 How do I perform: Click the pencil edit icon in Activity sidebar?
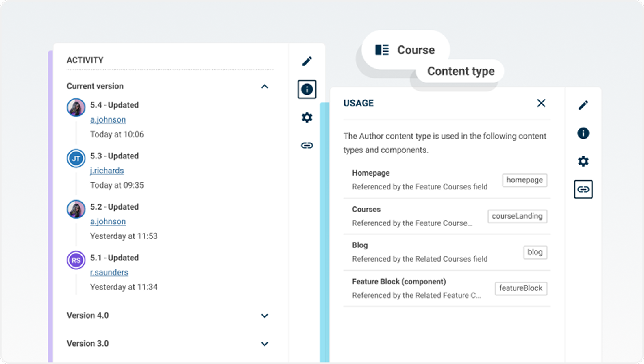[x=307, y=61]
